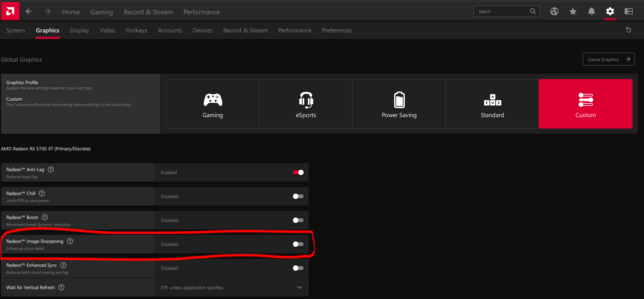The height and width of the screenshot is (299, 644).
Task: Switch to the Devices tab
Action: click(x=203, y=30)
